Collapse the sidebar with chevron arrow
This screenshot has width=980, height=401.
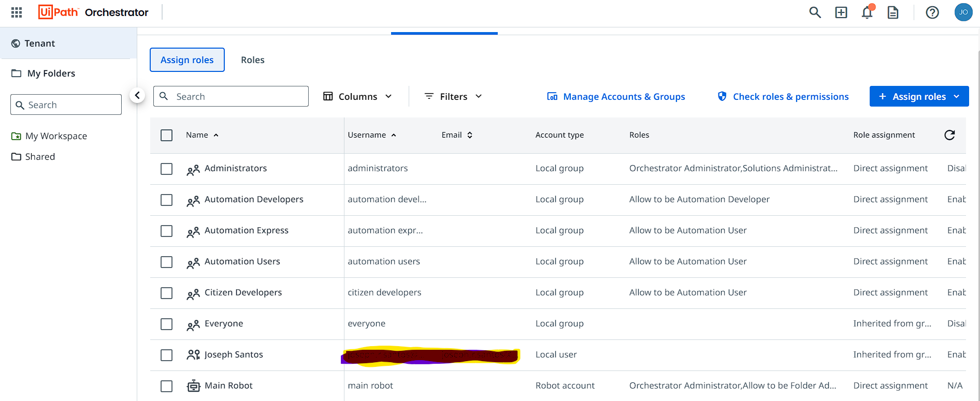click(137, 95)
